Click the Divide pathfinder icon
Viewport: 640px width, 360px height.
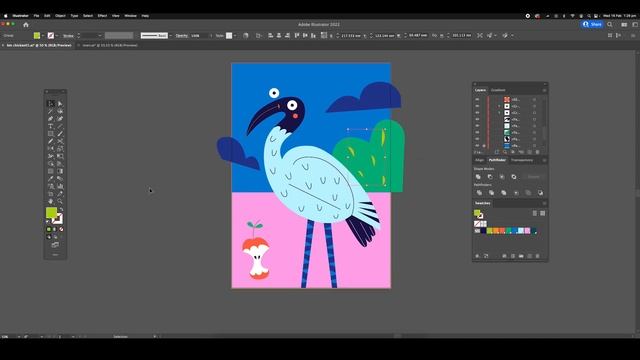479,193
